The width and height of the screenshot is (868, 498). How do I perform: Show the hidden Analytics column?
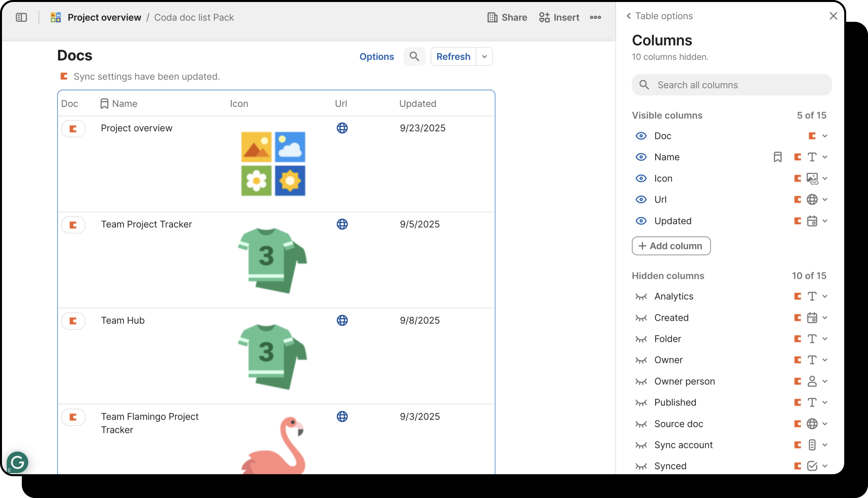pyautogui.click(x=641, y=297)
